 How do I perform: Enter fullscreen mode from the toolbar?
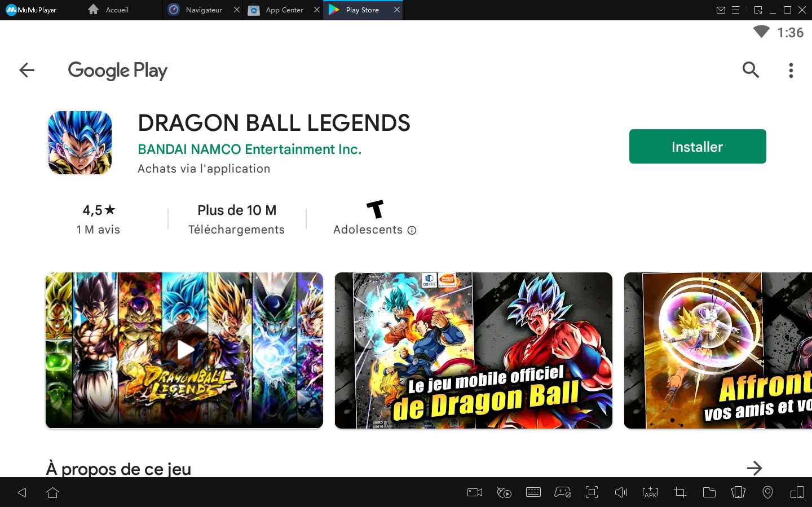click(592, 492)
